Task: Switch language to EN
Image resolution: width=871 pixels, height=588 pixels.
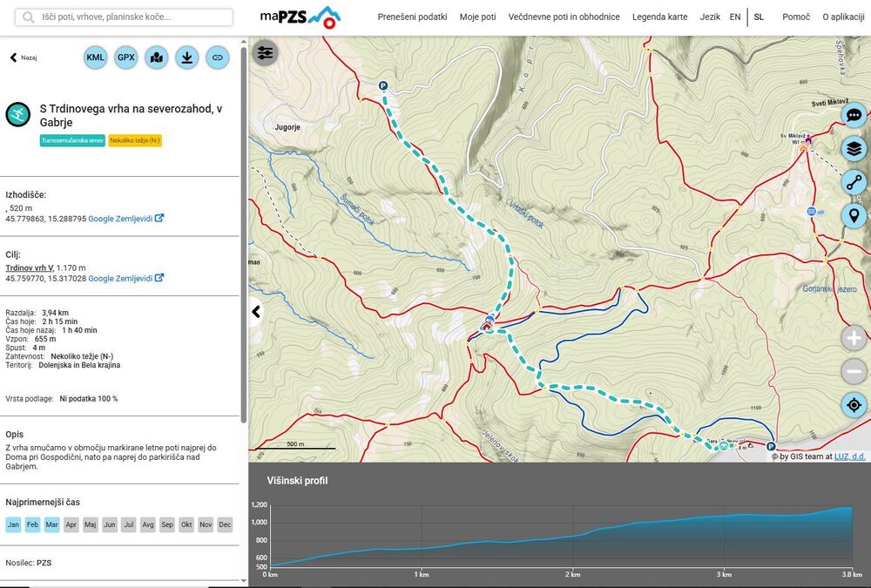Action: tap(735, 17)
